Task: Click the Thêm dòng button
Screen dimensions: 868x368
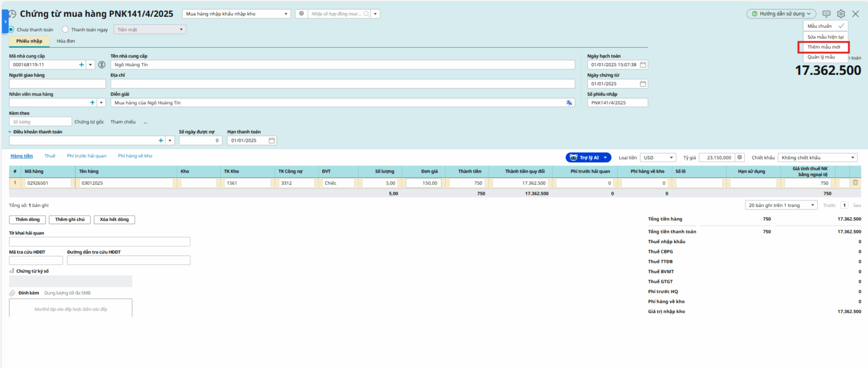Action: [27, 220]
